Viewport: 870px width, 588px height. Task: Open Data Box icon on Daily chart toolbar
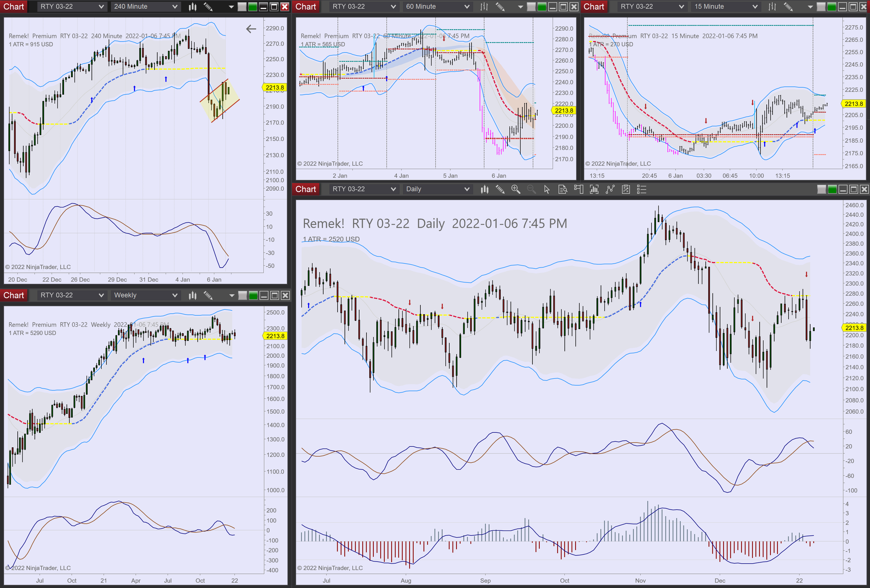[563, 189]
